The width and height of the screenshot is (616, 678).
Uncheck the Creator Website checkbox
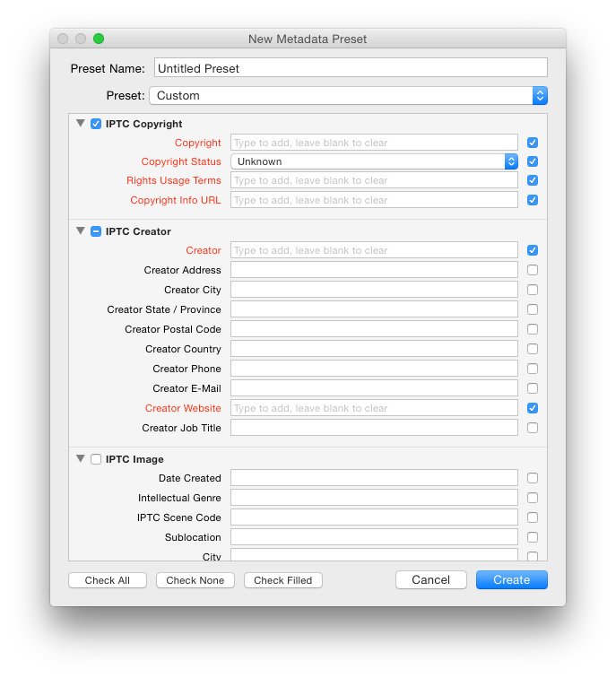(533, 408)
